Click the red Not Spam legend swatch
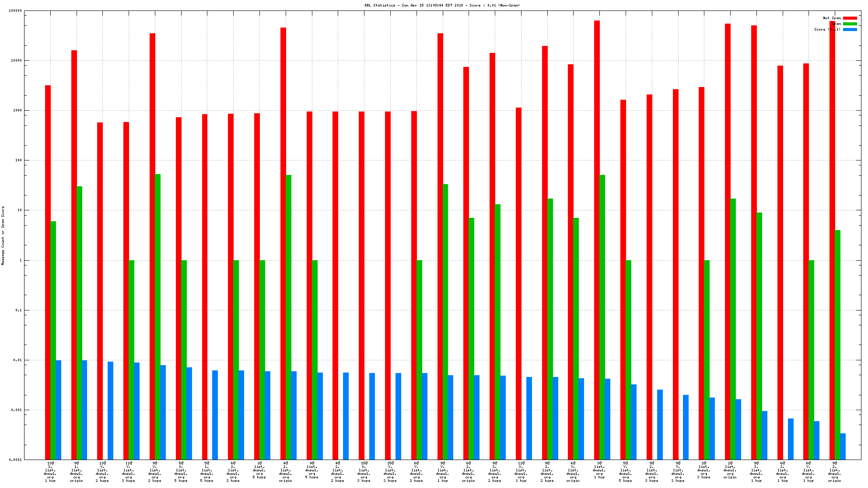868x488 pixels. 850,18
